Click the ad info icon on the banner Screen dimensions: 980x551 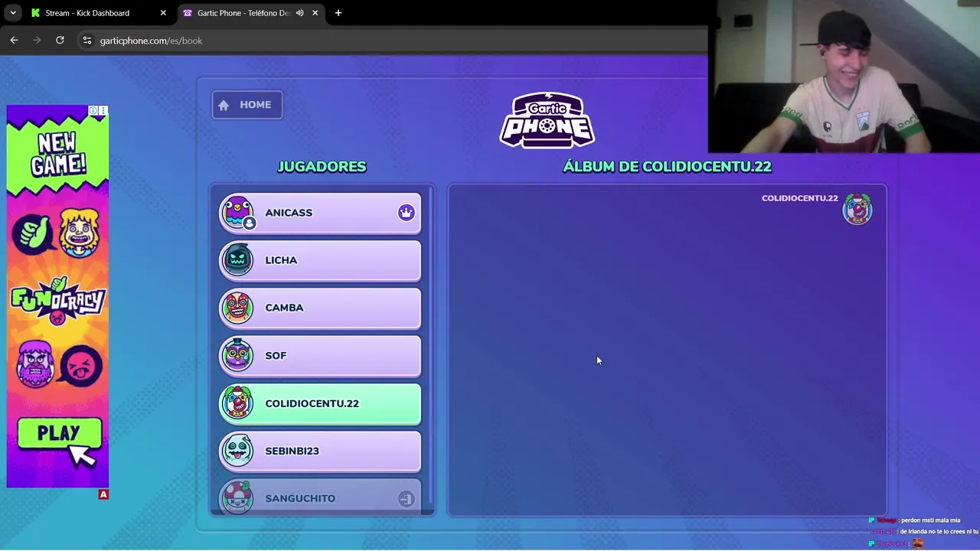pyautogui.click(x=93, y=111)
